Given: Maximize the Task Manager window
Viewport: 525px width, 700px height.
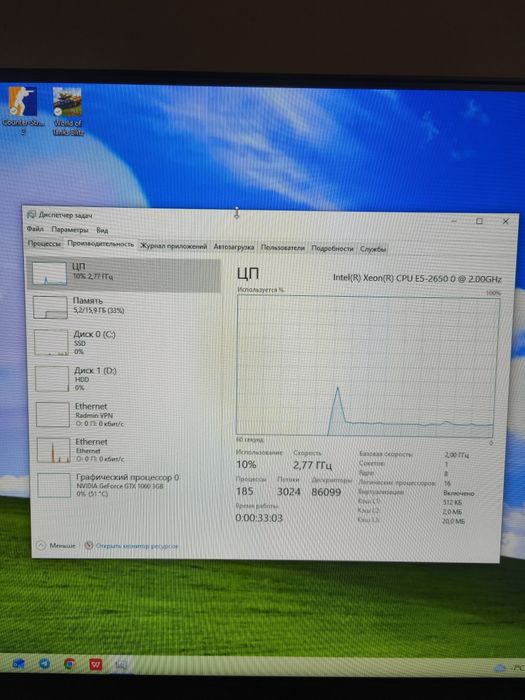Looking at the screenshot, I should tap(479, 221).
